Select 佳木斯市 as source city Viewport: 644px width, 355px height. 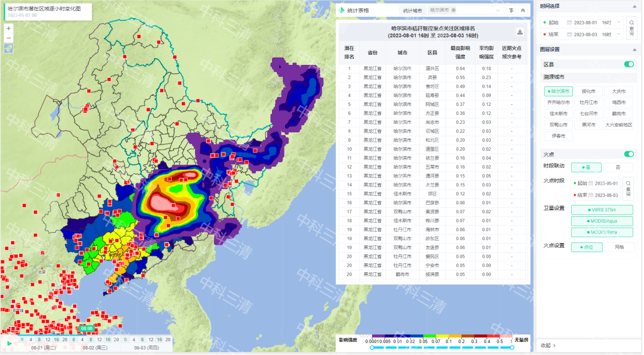(558, 114)
